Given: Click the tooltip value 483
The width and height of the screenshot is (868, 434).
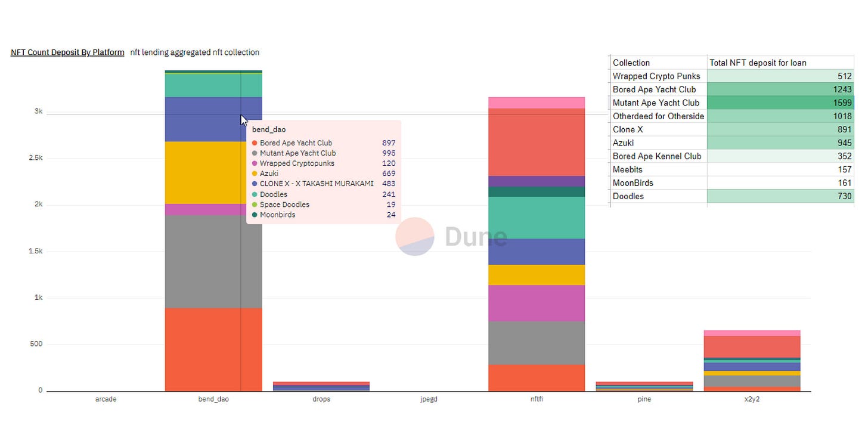Looking at the screenshot, I should [x=389, y=184].
